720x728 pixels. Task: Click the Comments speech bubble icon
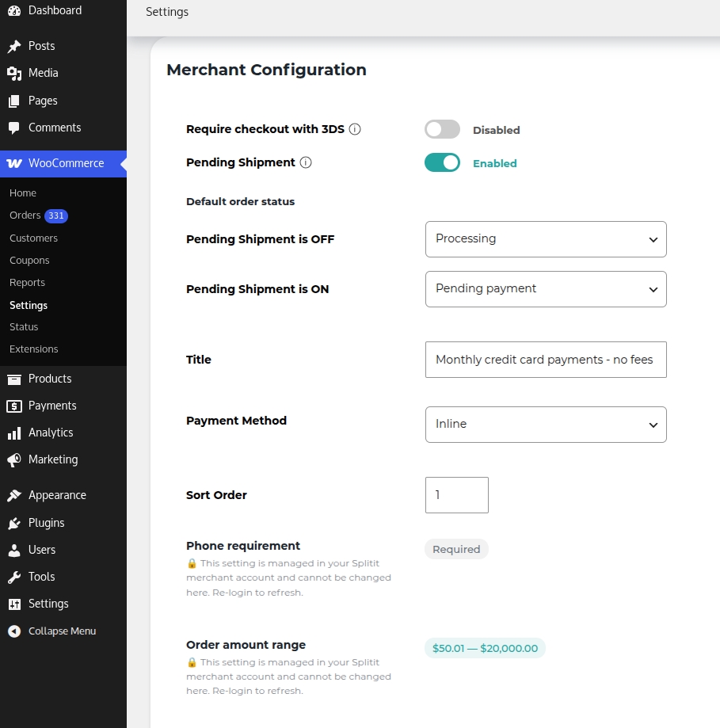pyautogui.click(x=14, y=128)
